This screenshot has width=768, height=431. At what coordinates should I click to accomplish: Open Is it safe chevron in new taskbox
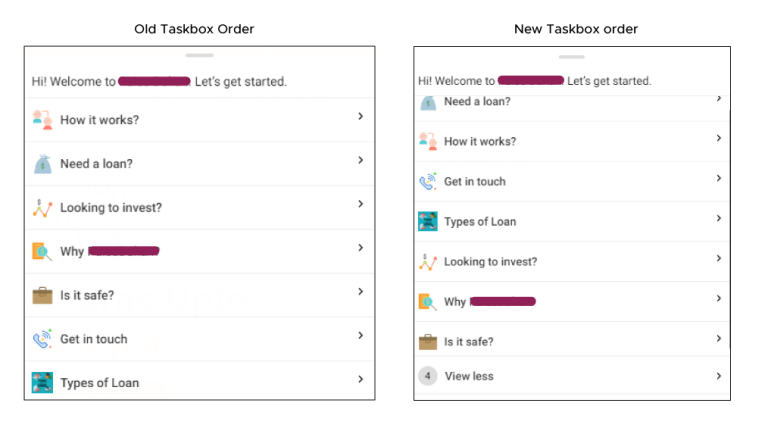click(719, 339)
